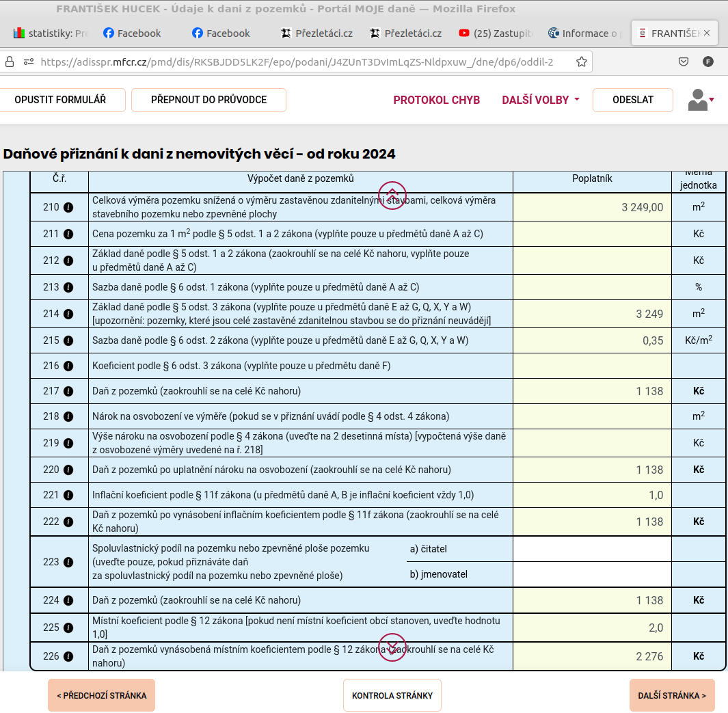
Task: Close the FRANTIŠEK tab
Action: tap(707, 33)
